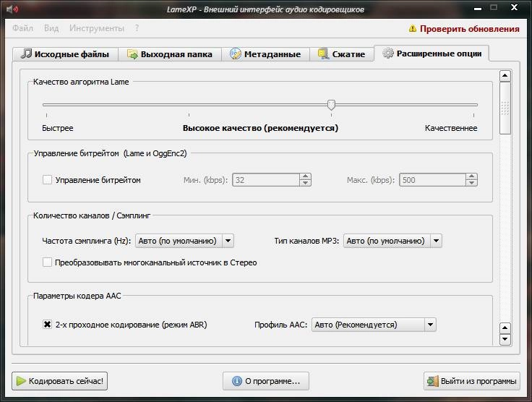Check Преобразовывать многоканальный источник в Стерео
The width and height of the screenshot is (532, 402).
pyautogui.click(x=47, y=262)
